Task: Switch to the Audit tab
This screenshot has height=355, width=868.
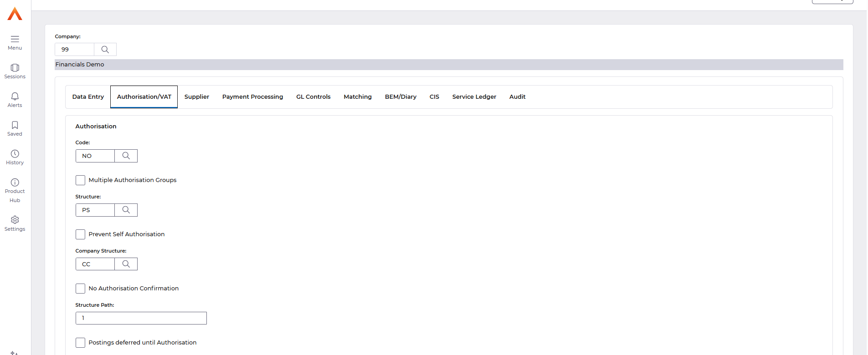Action: tap(518, 97)
